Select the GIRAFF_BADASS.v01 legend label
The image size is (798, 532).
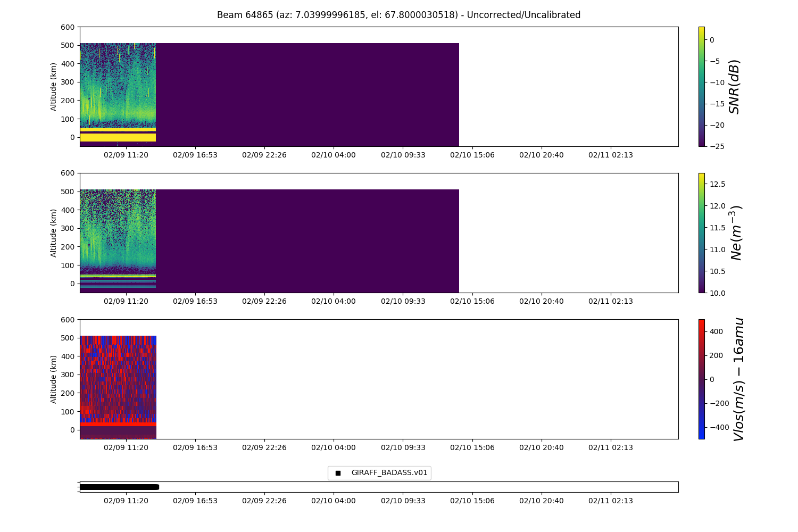(389, 473)
